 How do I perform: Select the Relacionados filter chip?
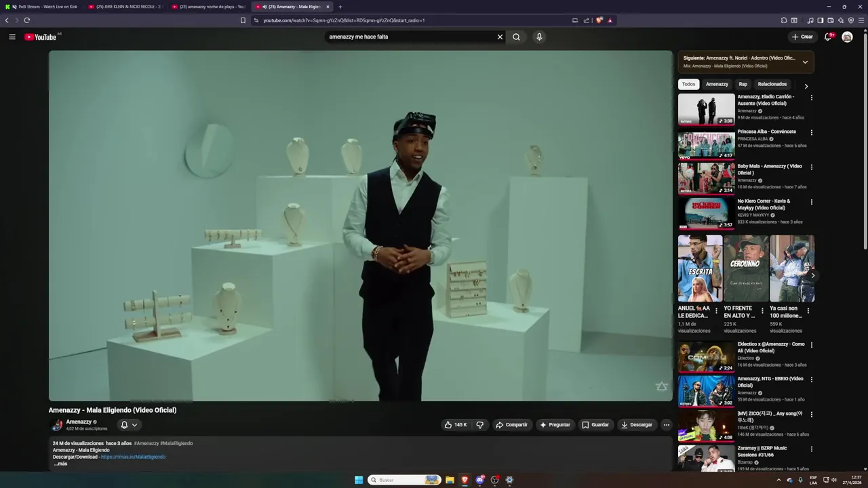coord(772,84)
